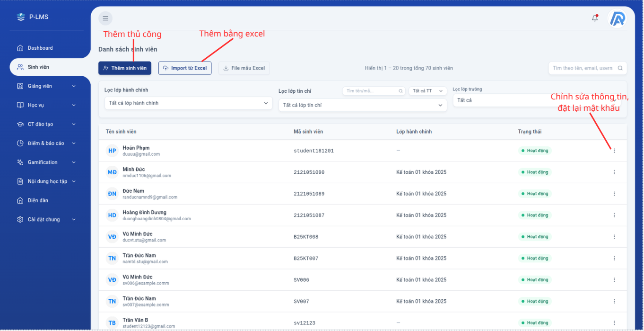
Task: Open the user profile avatar
Action: point(617,18)
